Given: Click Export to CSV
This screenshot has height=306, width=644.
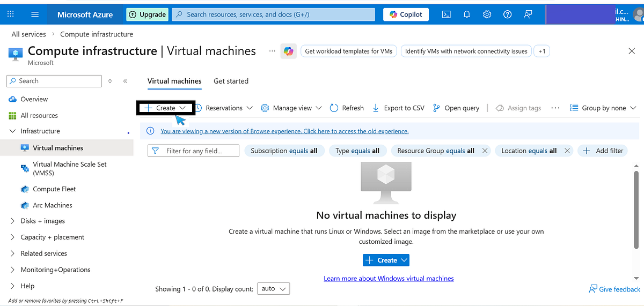Looking at the screenshot, I should click(x=398, y=108).
